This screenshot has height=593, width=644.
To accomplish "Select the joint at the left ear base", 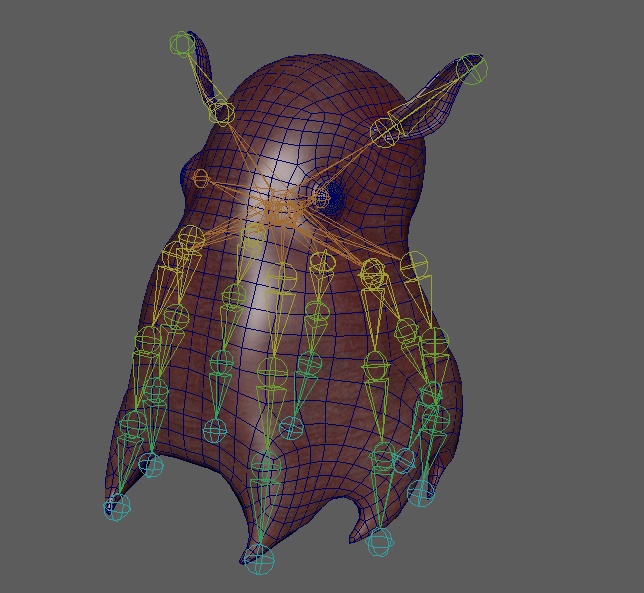I will (x=222, y=112).
